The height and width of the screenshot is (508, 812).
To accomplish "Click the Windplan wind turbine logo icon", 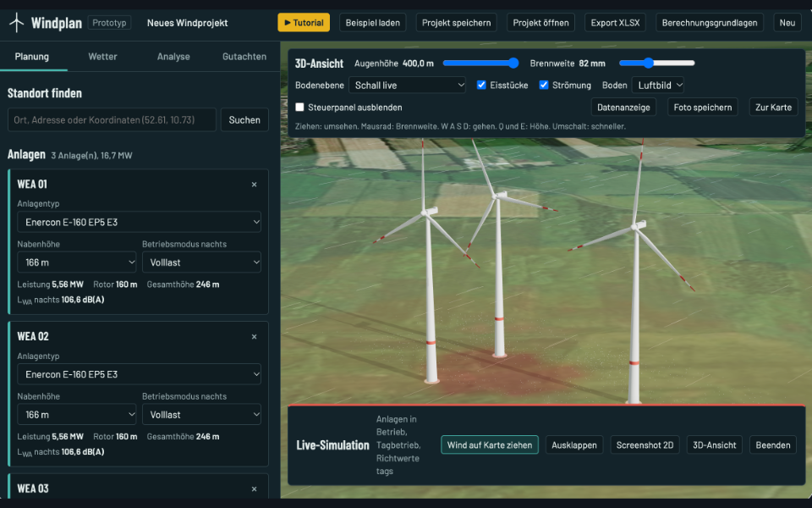I will point(17,22).
